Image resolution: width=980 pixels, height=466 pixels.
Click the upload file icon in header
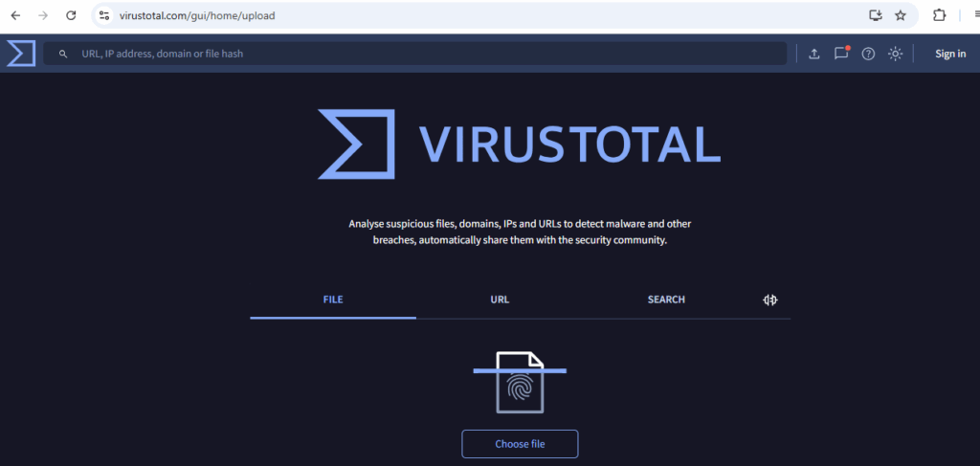pyautogui.click(x=813, y=54)
